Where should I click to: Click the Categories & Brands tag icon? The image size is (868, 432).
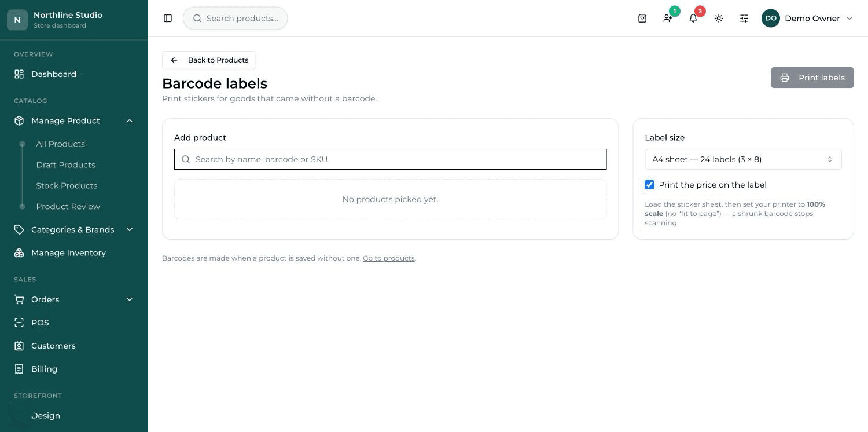tap(19, 229)
